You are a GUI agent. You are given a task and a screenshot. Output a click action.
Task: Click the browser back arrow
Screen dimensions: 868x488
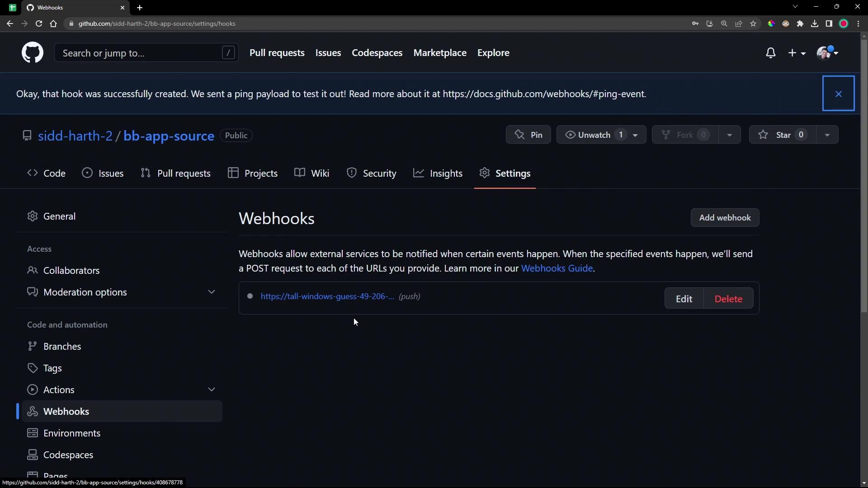pyautogui.click(x=10, y=23)
